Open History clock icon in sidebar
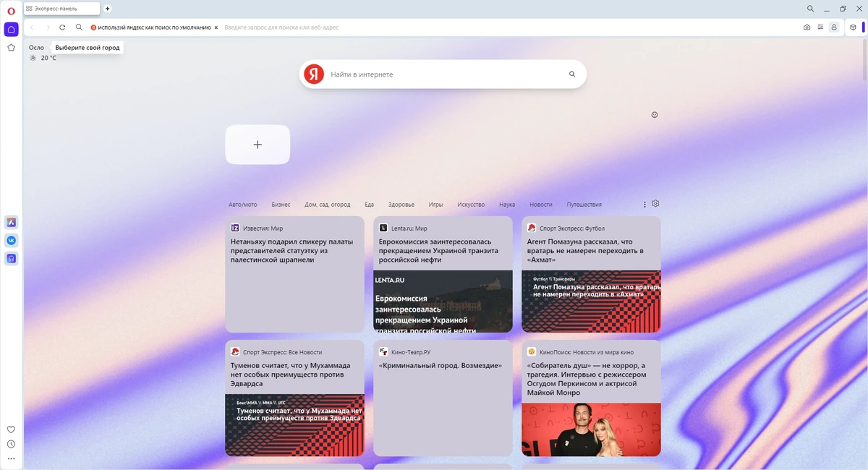The width and height of the screenshot is (868, 470). [x=11, y=444]
